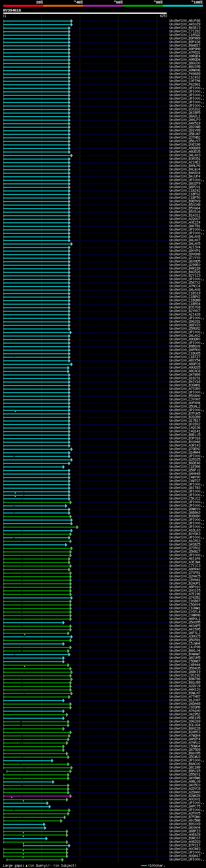
Task: Select UniRef100_C4R444 row label
Action: click(x=185, y=665)
